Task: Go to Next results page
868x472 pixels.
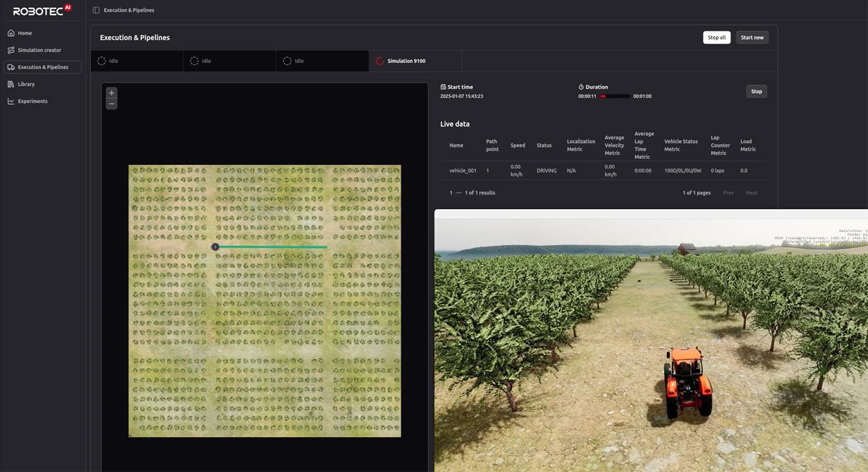Action: click(x=751, y=193)
